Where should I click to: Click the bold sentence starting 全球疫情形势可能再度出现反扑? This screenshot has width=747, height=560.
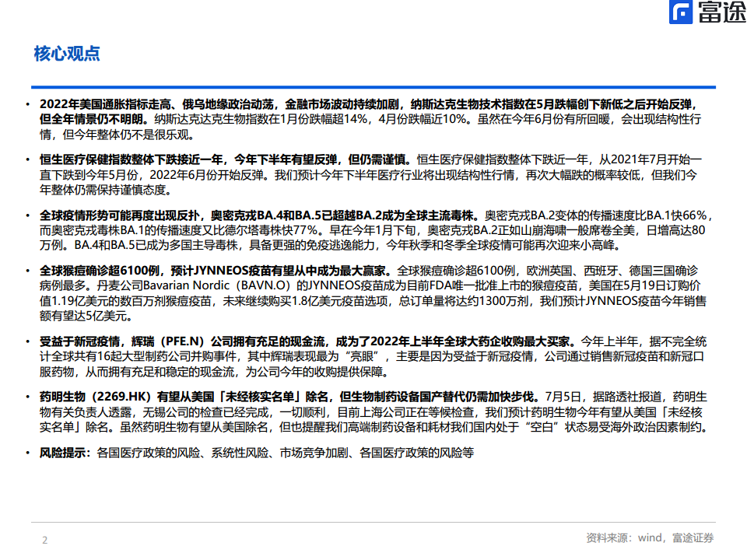point(258,215)
